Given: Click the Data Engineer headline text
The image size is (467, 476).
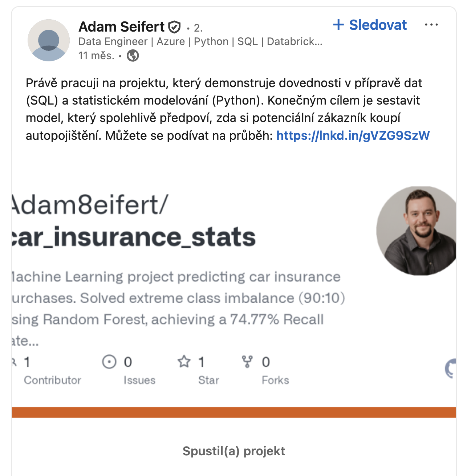Looking at the screenshot, I should (x=200, y=41).
